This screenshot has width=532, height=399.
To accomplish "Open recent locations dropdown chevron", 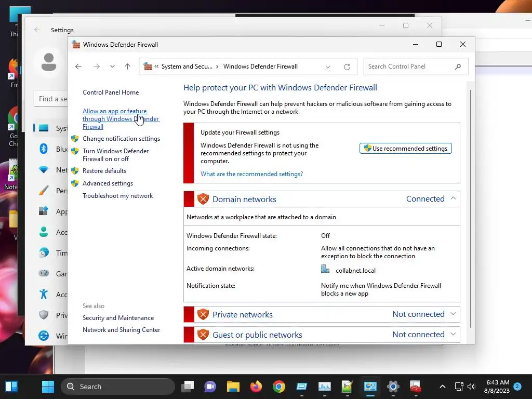I will (x=112, y=66).
